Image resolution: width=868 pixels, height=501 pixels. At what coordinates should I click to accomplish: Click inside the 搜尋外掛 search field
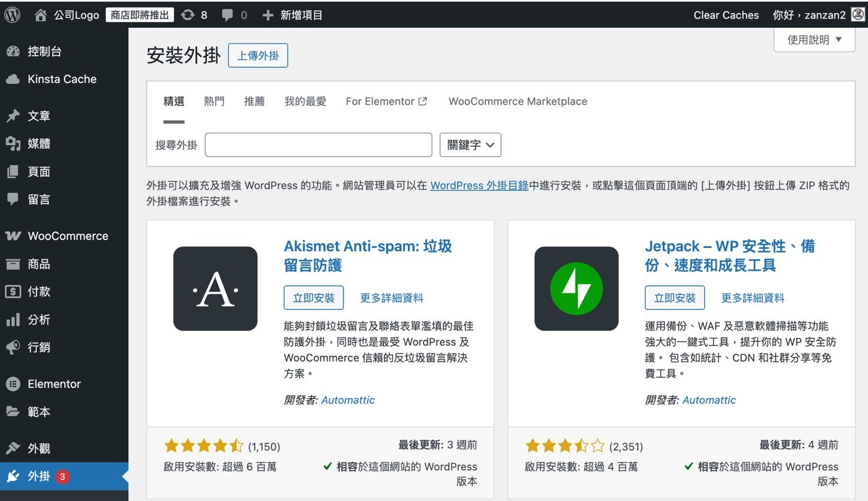[318, 144]
